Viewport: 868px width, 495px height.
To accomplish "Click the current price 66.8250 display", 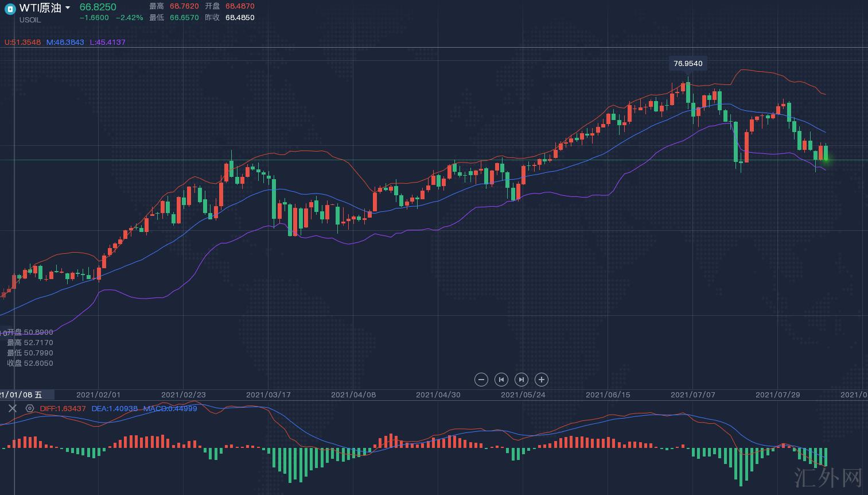I will 98,7.
